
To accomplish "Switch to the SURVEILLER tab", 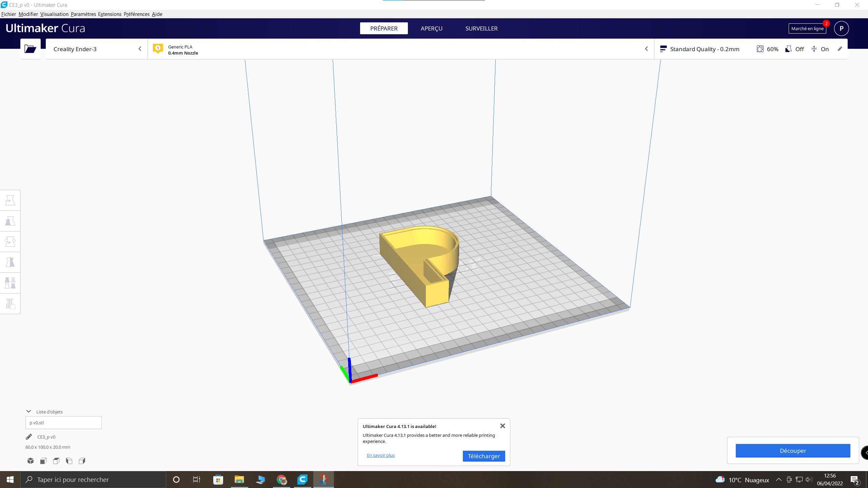I will coord(481,28).
